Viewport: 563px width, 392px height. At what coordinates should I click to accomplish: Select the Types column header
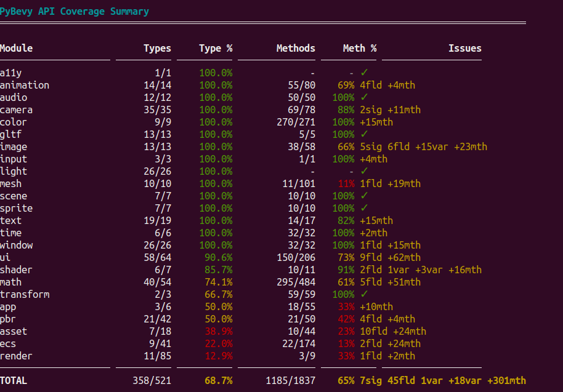pos(157,49)
